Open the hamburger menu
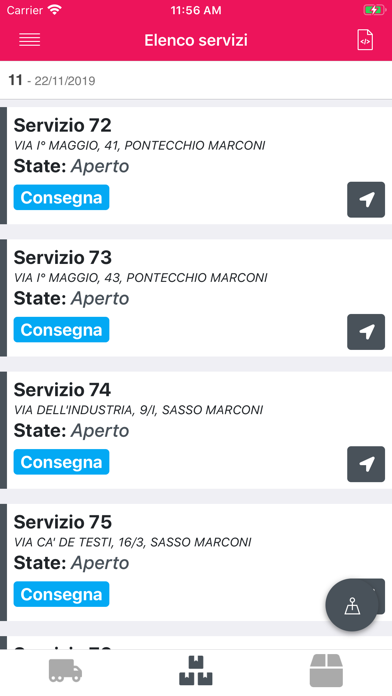This screenshot has width=392, height=696. pyautogui.click(x=30, y=40)
